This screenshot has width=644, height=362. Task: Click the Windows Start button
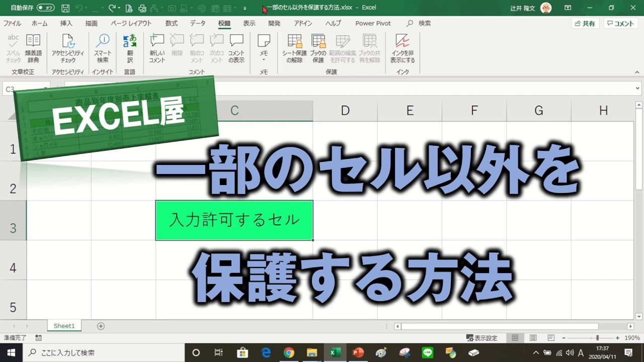point(11,352)
